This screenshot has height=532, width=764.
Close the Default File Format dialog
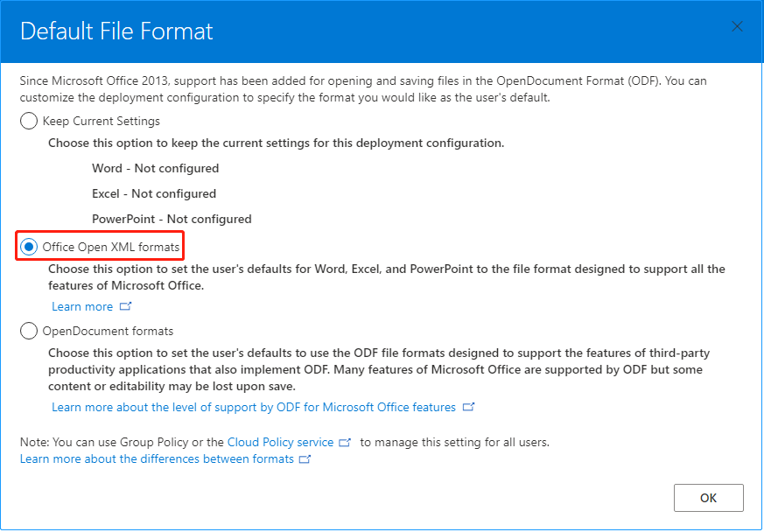pos(737,26)
